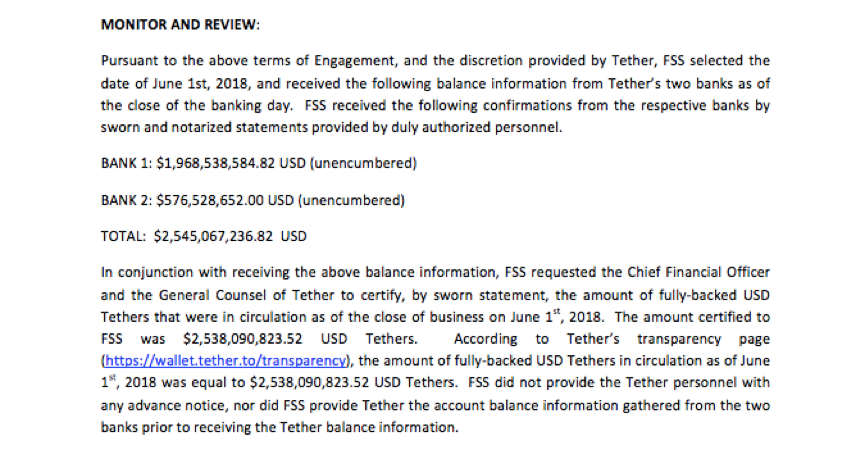The height and width of the screenshot is (449, 865).
Task: Click the "Chief Financial Officer" phrase
Action: click(698, 272)
